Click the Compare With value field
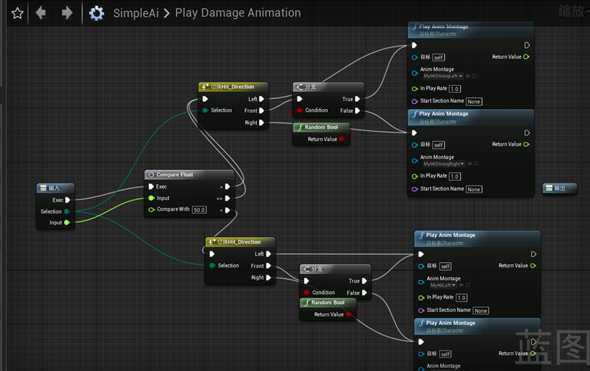Image resolution: width=590 pixels, height=371 pixels. [x=199, y=210]
